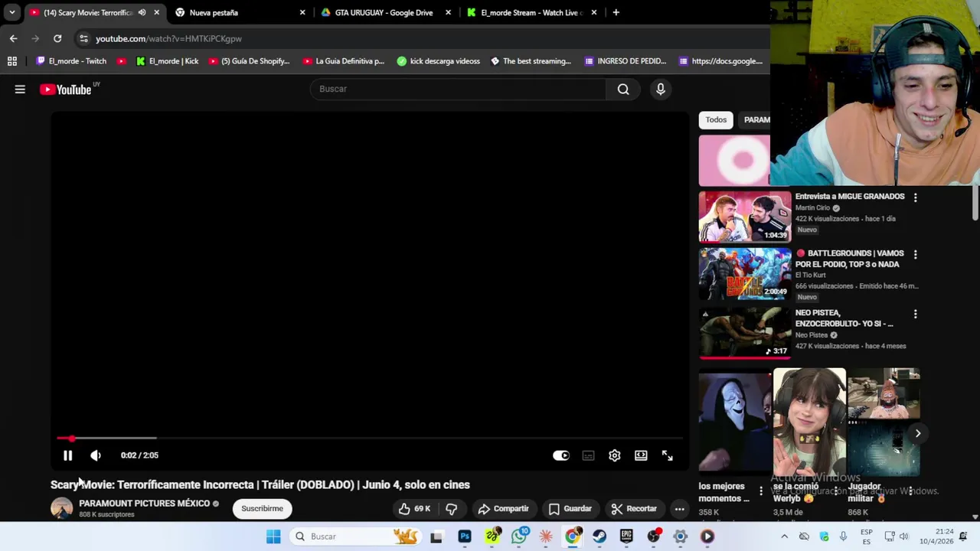Open the BATTLEGROUNDS video thumbnail

(x=744, y=273)
